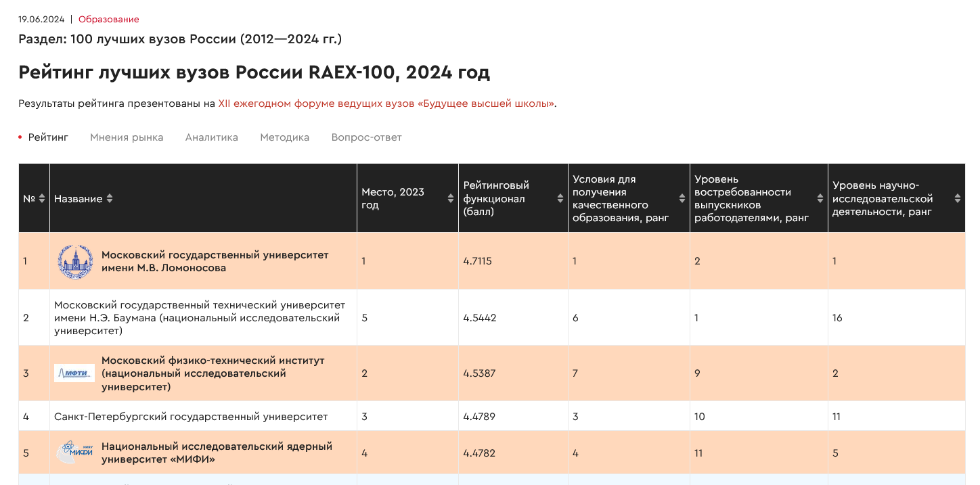Image resolution: width=980 pixels, height=485 pixels.
Task: Click the heading Рейтинг лучших вузов России RAEX-100
Action: pyautogui.click(x=254, y=72)
